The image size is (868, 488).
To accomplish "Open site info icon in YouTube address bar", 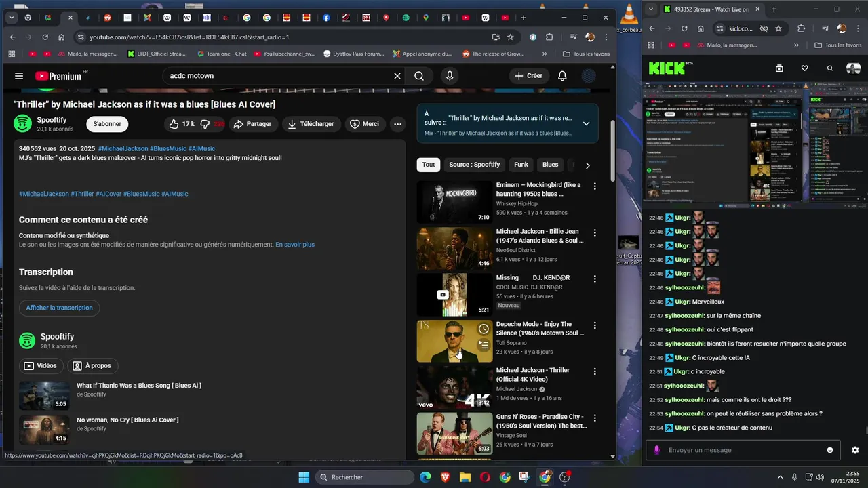I will 81,37.
